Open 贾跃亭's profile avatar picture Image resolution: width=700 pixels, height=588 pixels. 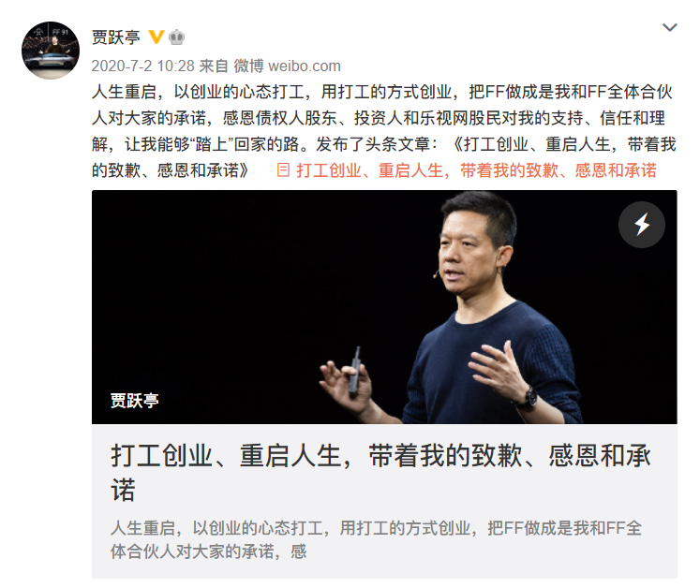51,51
